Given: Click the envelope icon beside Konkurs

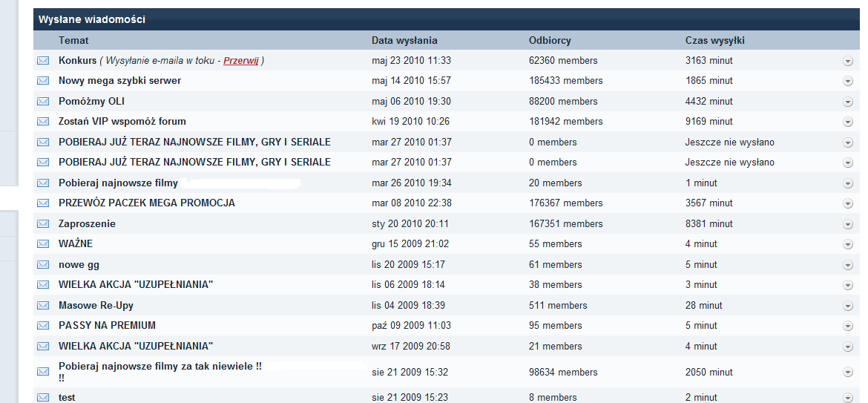Looking at the screenshot, I should pos(42,61).
